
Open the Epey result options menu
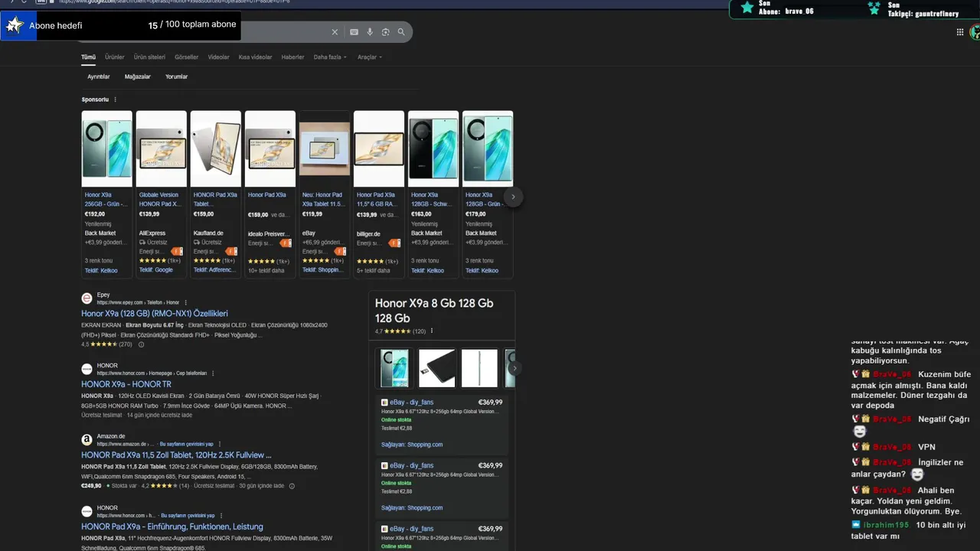(185, 302)
